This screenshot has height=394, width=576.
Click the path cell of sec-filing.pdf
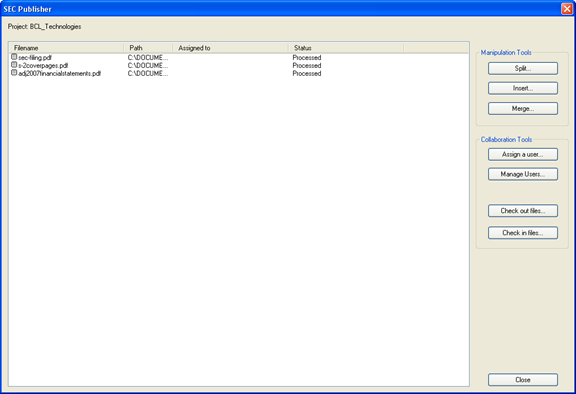tap(148, 58)
